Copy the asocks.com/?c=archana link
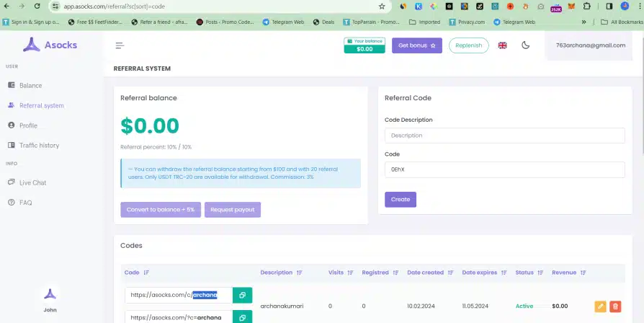This screenshot has height=323, width=644. [242, 317]
